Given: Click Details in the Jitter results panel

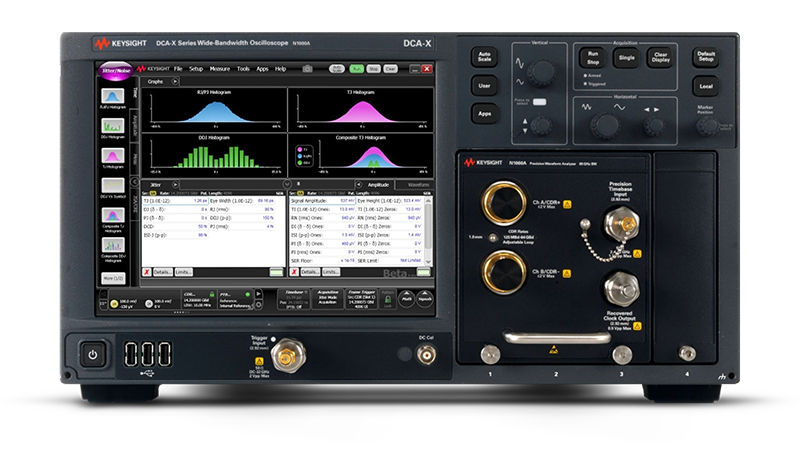Looking at the screenshot, I should (x=163, y=272).
